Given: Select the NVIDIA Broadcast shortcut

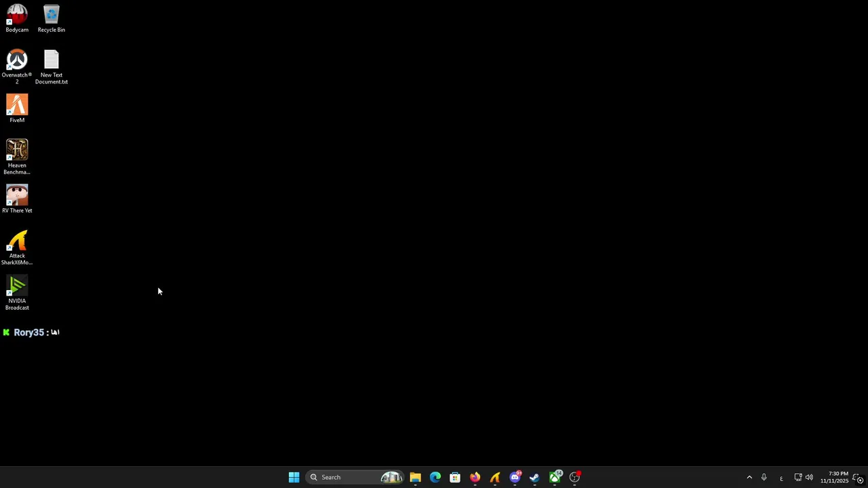Looking at the screenshot, I should (x=17, y=293).
